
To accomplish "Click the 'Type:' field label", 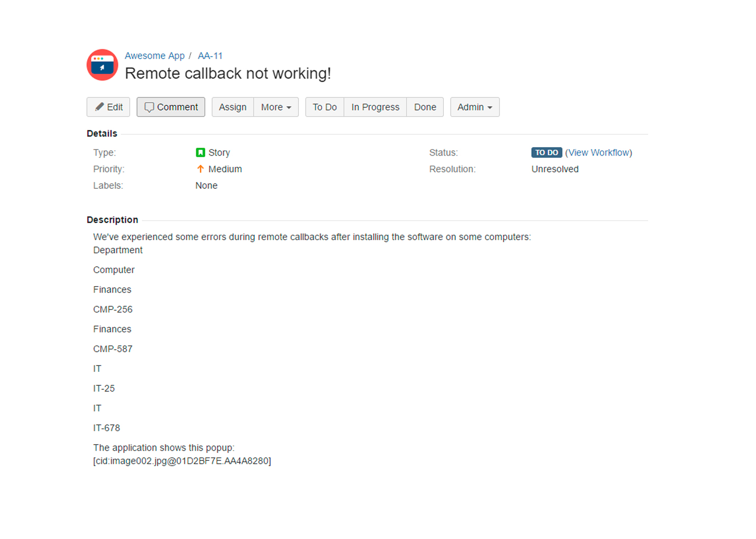I will click(104, 153).
